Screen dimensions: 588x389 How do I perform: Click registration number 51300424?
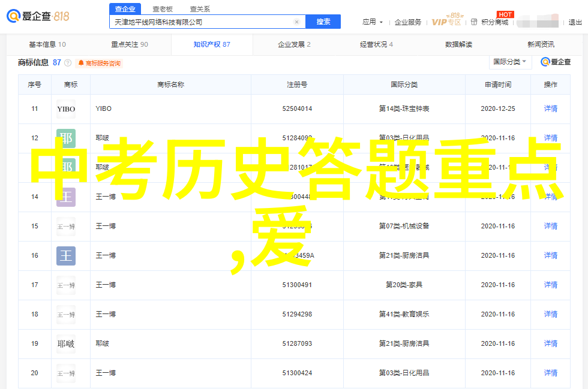point(297,373)
